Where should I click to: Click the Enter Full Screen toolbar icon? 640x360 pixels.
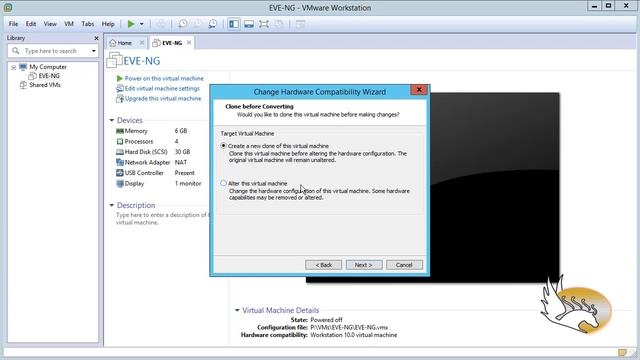click(x=264, y=24)
